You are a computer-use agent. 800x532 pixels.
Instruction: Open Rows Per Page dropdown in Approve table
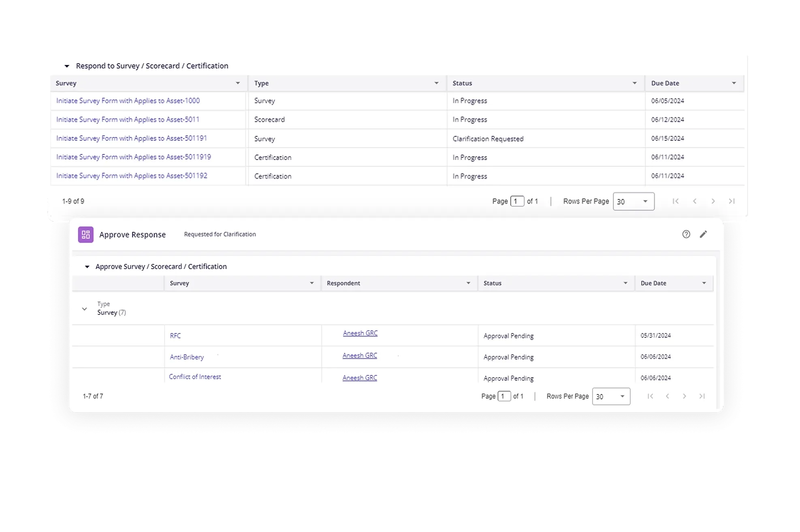click(x=611, y=396)
